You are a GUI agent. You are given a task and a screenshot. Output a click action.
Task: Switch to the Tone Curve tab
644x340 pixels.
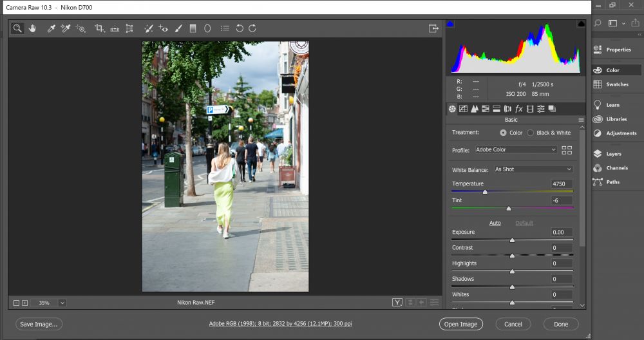(463, 109)
